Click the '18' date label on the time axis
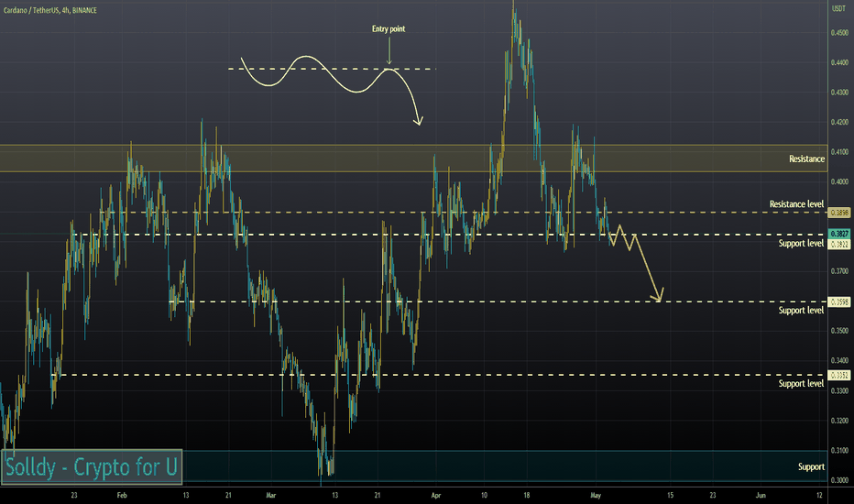Screen dimensions: 854x504 coord(527,495)
